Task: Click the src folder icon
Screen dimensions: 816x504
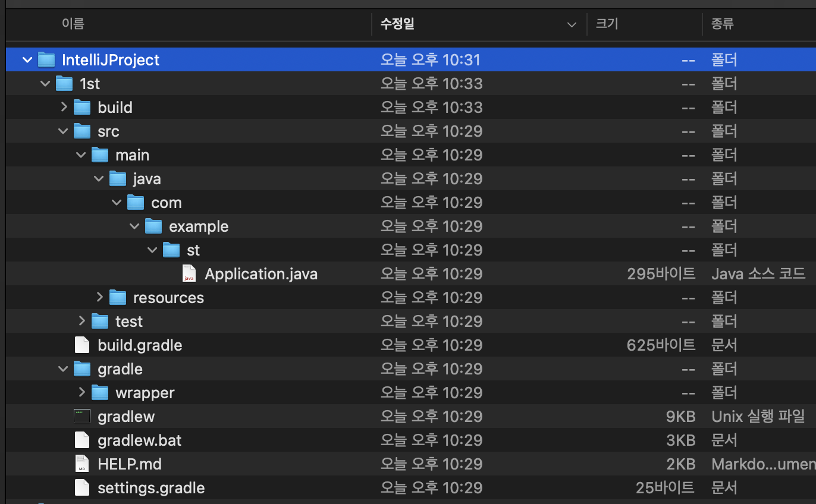Action: tap(82, 131)
